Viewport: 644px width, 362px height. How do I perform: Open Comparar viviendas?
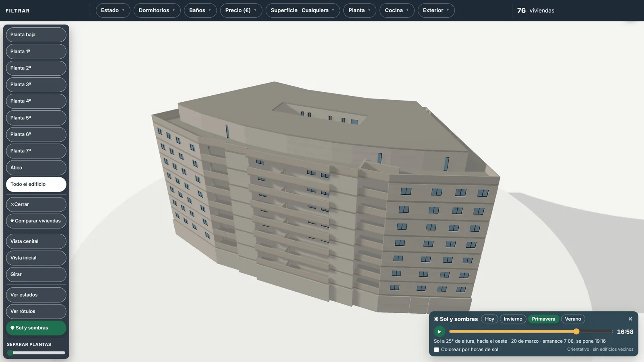(36, 221)
